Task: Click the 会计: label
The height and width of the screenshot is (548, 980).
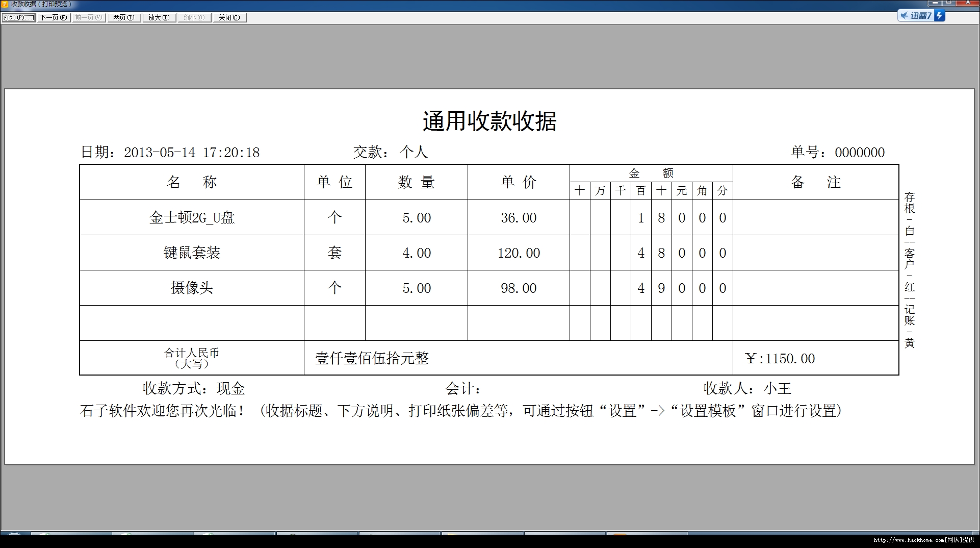Action: (x=463, y=389)
